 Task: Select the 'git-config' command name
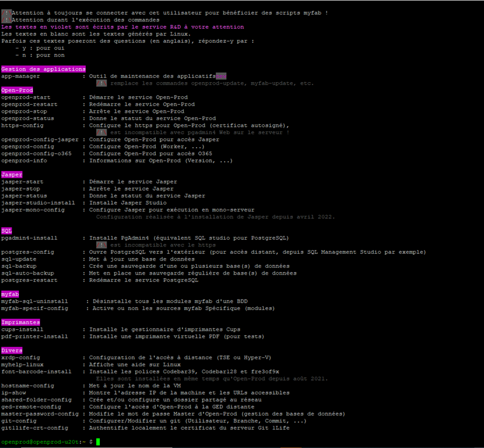pyautogui.click(x=18, y=421)
